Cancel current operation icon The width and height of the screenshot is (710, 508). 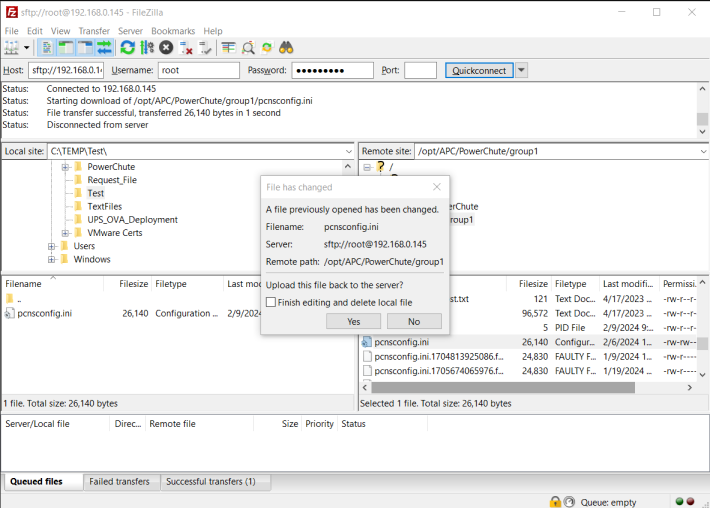[x=166, y=48]
